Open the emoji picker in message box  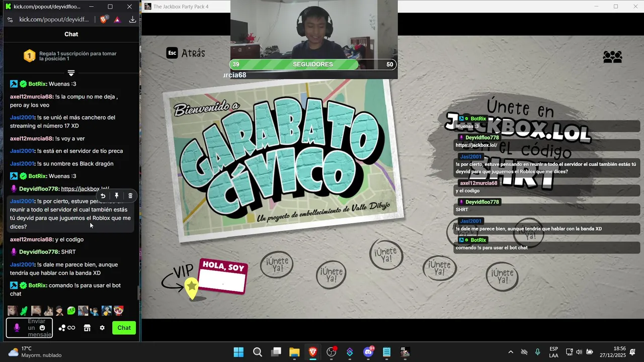click(x=42, y=328)
